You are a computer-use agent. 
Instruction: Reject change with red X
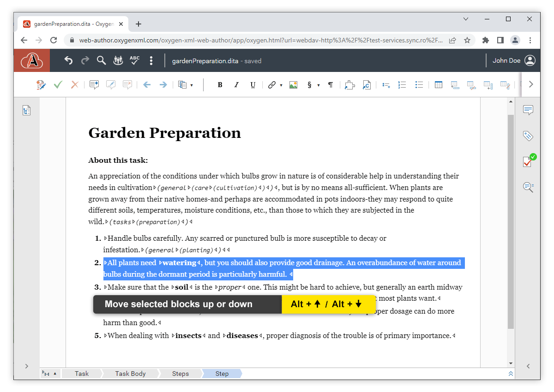pos(74,85)
